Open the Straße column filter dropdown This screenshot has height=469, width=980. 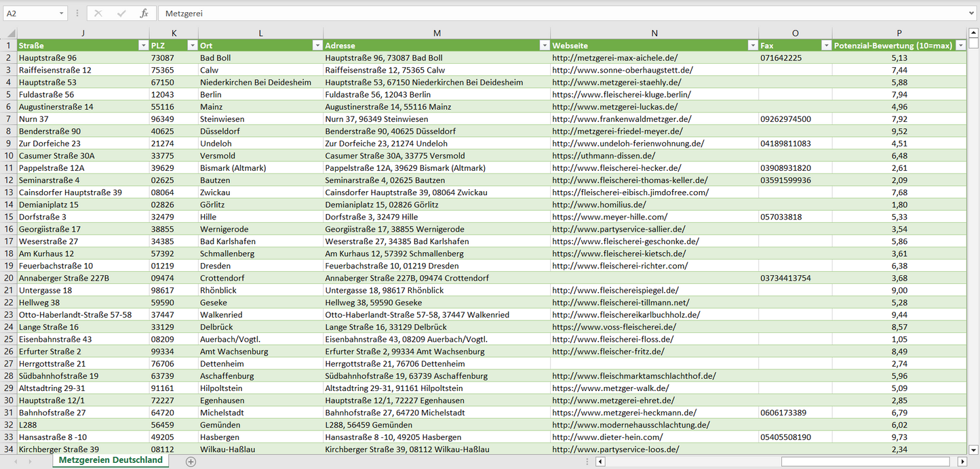[142, 45]
